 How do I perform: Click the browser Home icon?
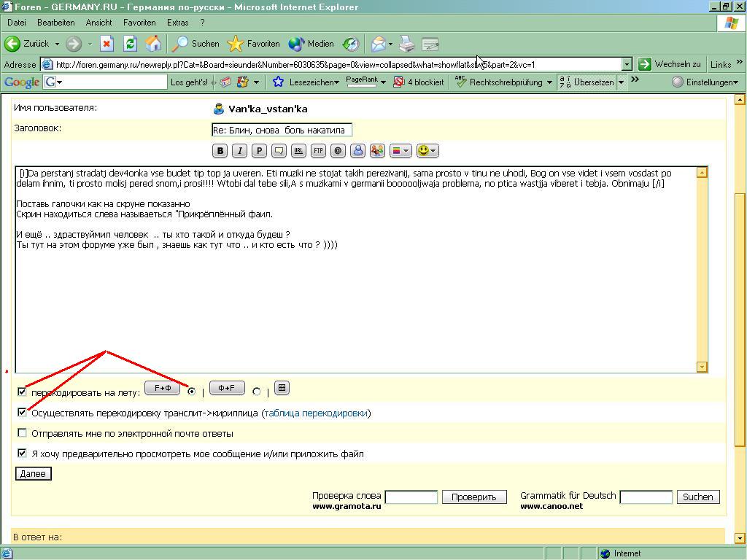tap(153, 44)
